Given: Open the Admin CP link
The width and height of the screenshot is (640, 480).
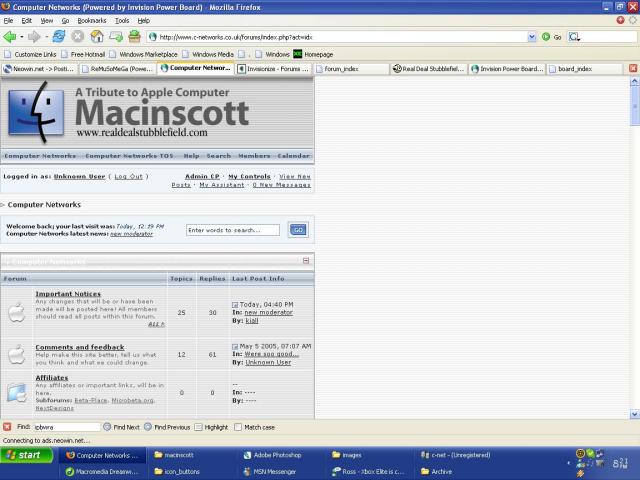Looking at the screenshot, I should pos(202,176).
